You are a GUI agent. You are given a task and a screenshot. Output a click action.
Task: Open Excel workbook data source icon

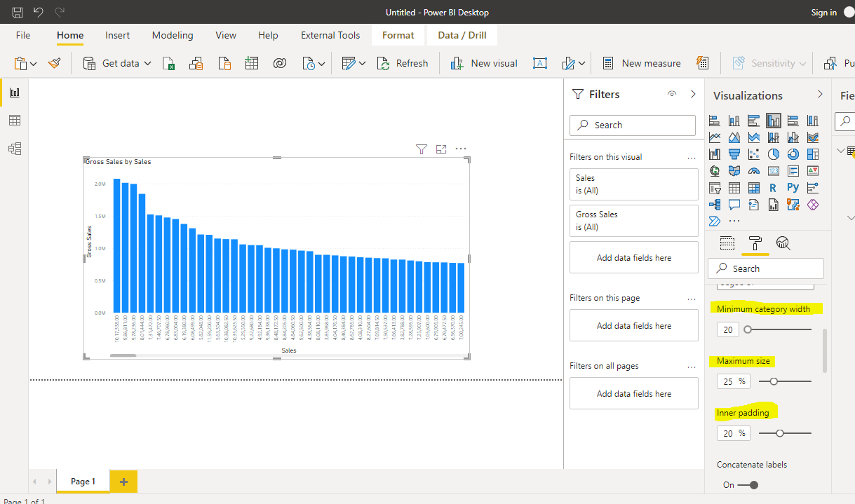168,63
